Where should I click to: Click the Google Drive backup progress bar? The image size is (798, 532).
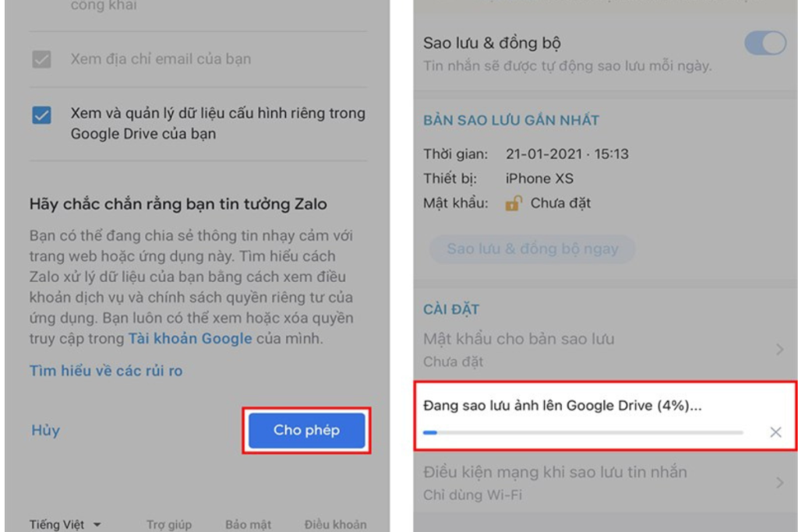[x=582, y=432]
